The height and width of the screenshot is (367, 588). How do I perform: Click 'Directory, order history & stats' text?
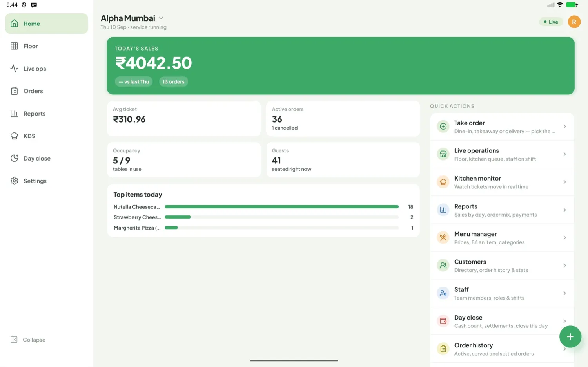tap(491, 270)
